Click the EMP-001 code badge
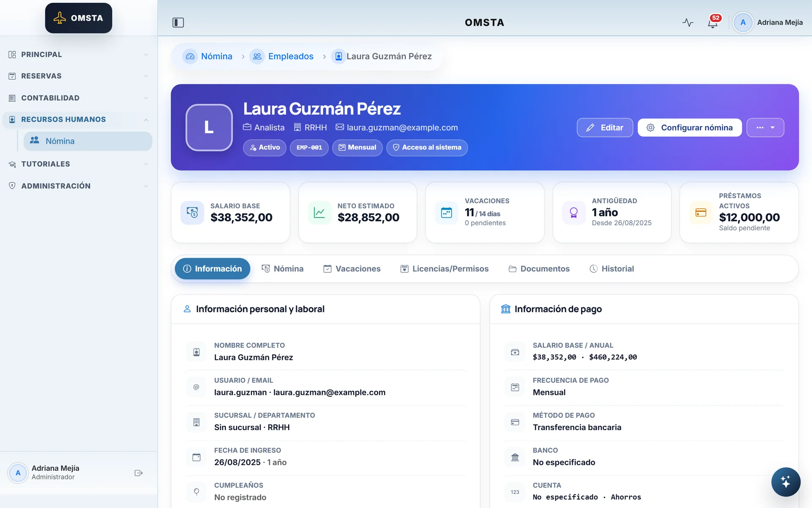The width and height of the screenshot is (812, 508). click(x=309, y=148)
